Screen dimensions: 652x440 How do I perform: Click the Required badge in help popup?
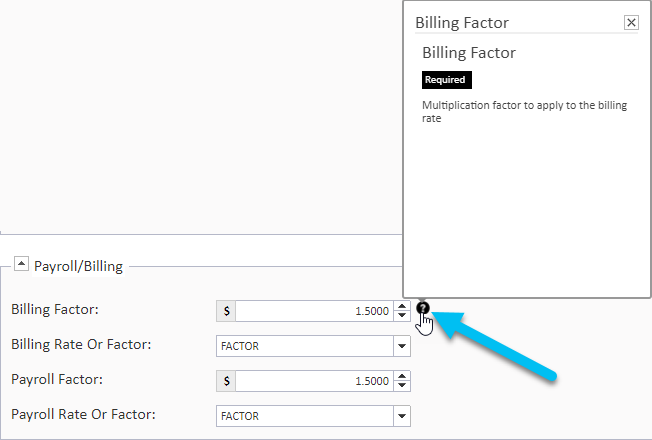[x=447, y=80]
